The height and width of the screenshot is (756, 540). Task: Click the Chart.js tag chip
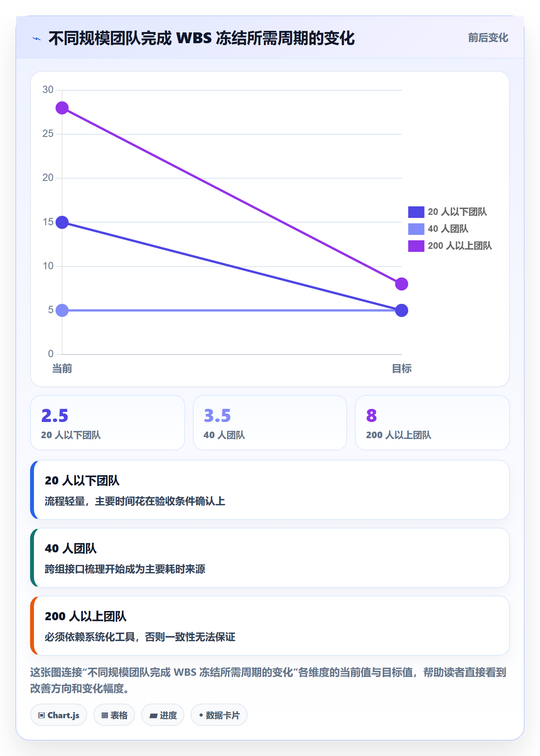click(59, 715)
